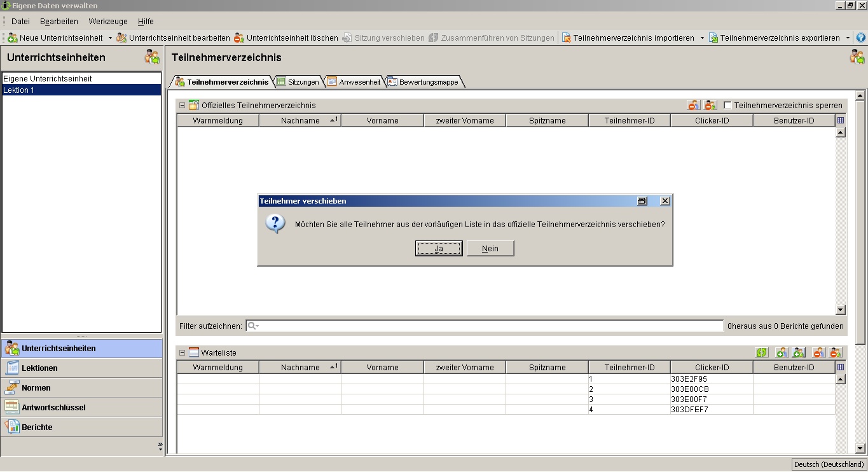Collapse the Warteliste section
This screenshot has height=472, width=868.
pos(183,352)
